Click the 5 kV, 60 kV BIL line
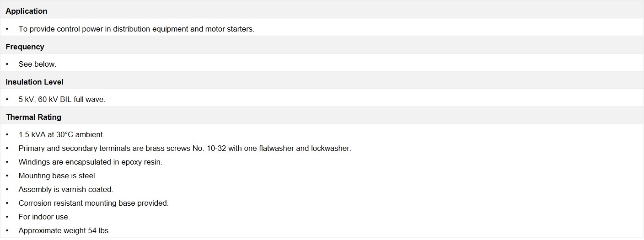The height and width of the screenshot is (240, 644). click(x=62, y=99)
